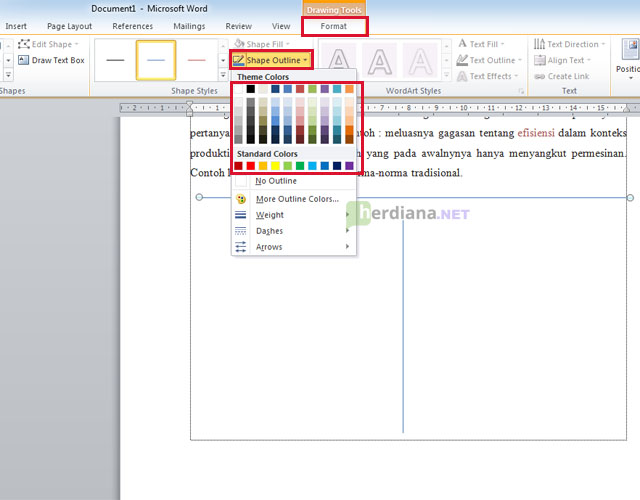Image resolution: width=640 pixels, height=500 pixels.
Task: Choose the standard light blue color swatch
Action: pos(312,166)
